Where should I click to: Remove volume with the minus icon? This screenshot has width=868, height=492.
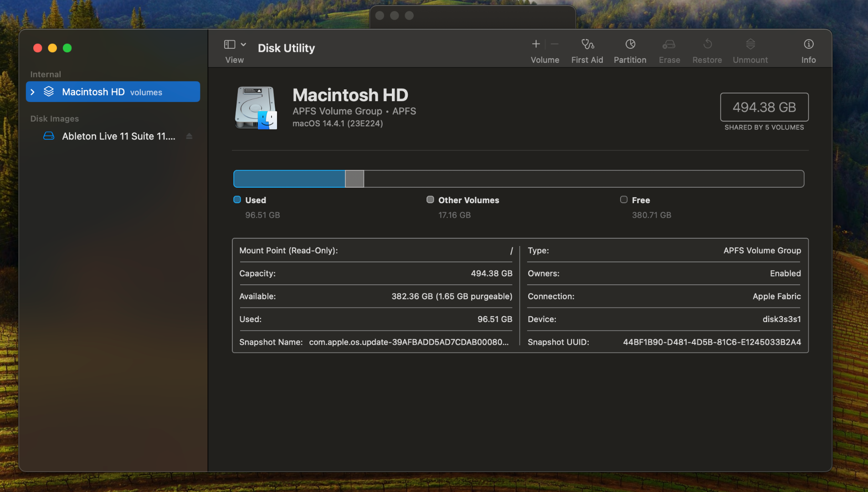click(x=555, y=44)
